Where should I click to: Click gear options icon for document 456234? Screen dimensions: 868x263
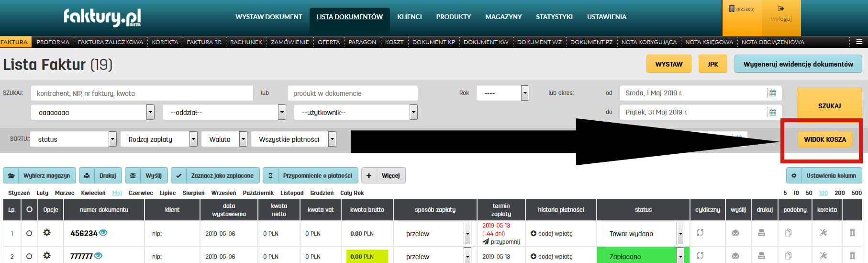[x=47, y=233]
